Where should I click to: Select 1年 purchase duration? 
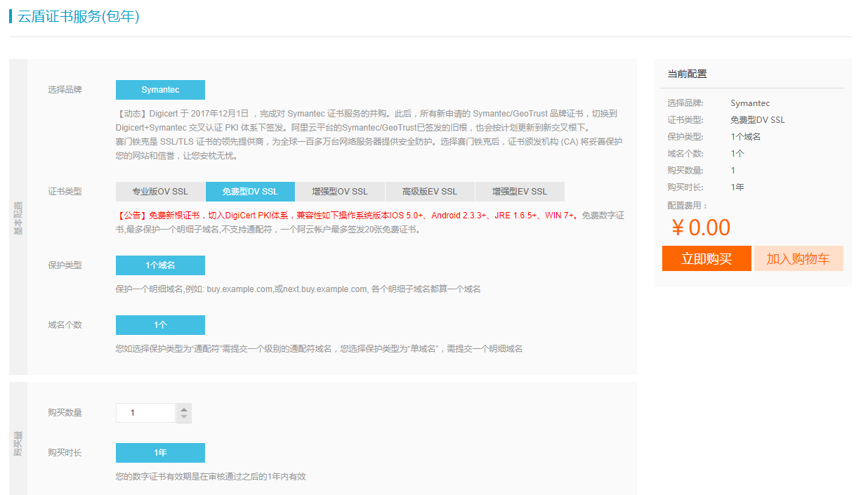pos(160,453)
